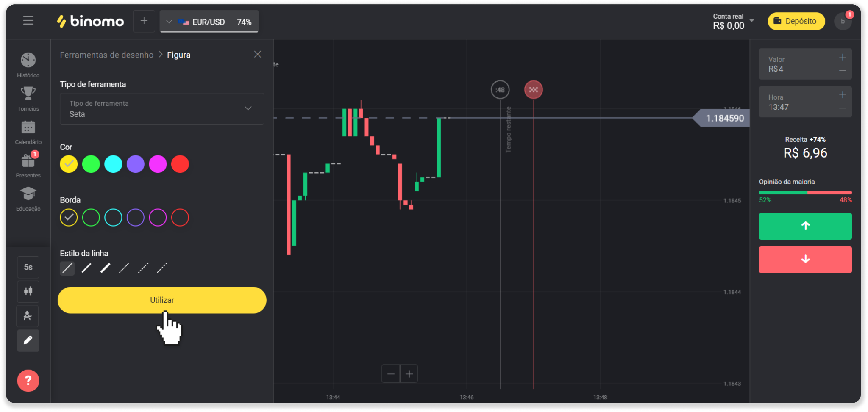Open the hamburger main menu
868x412 pixels.
[28, 21]
